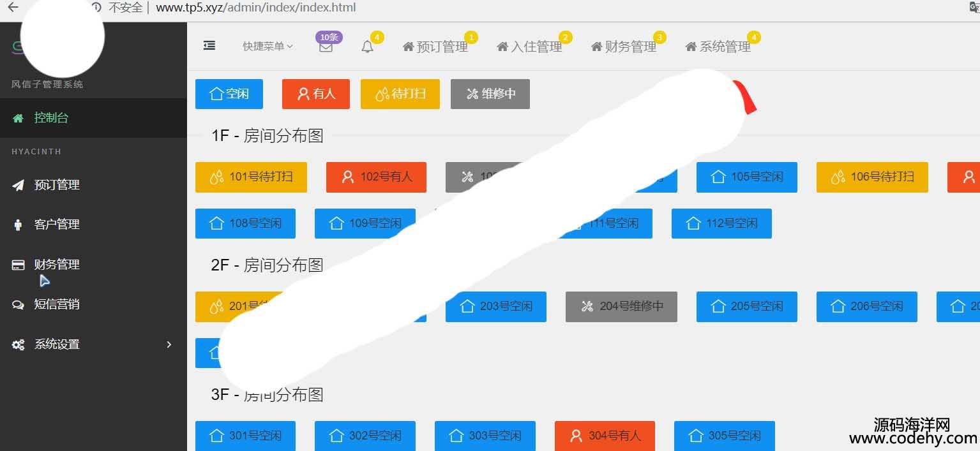The height and width of the screenshot is (451, 980).
Task: Click the 2F - 房间分布图 heading
Action: (x=268, y=265)
